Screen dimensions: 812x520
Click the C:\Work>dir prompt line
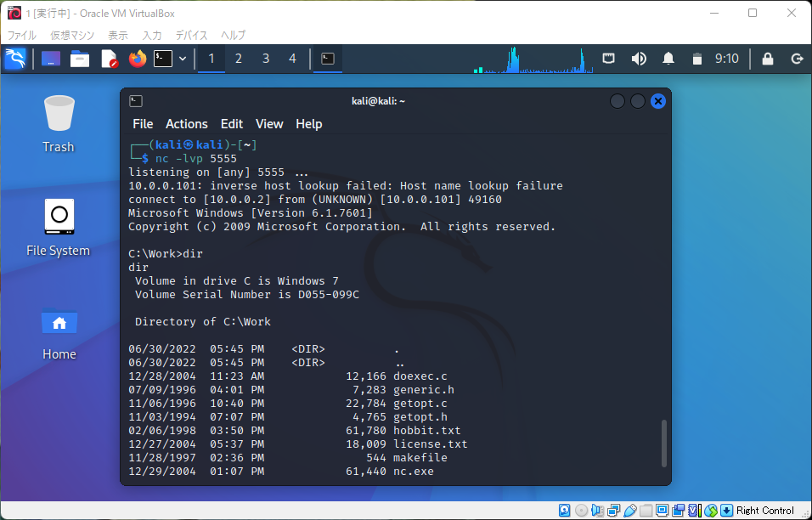pyautogui.click(x=166, y=254)
